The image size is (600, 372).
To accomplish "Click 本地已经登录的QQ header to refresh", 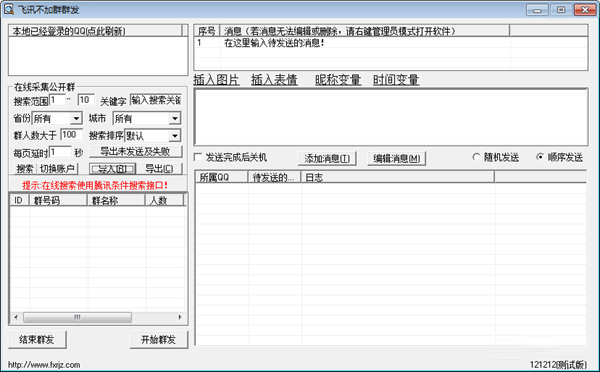I will click(x=95, y=31).
